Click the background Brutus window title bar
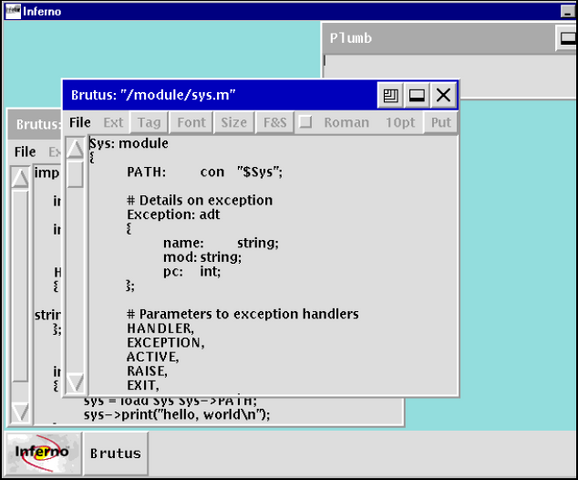The height and width of the screenshot is (480, 578). point(35,124)
